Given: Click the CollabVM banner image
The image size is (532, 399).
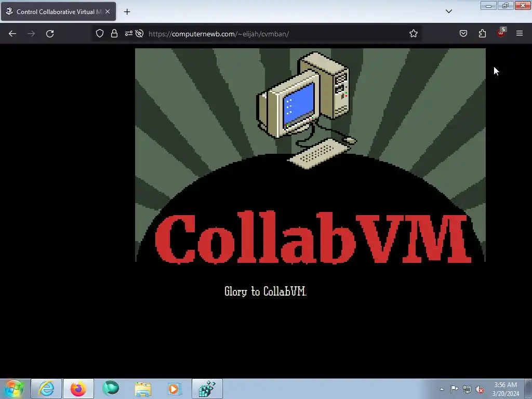Looking at the screenshot, I should [311, 155].
